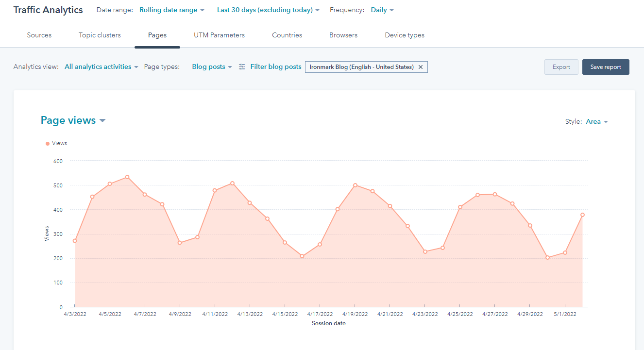
Task: Open the Blog posts page type dropdown
Action: click(x=212, y=67)
